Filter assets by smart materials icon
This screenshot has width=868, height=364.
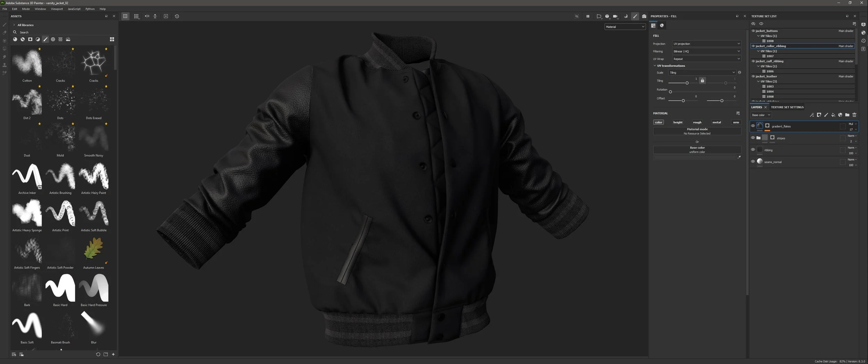[23, 39]
